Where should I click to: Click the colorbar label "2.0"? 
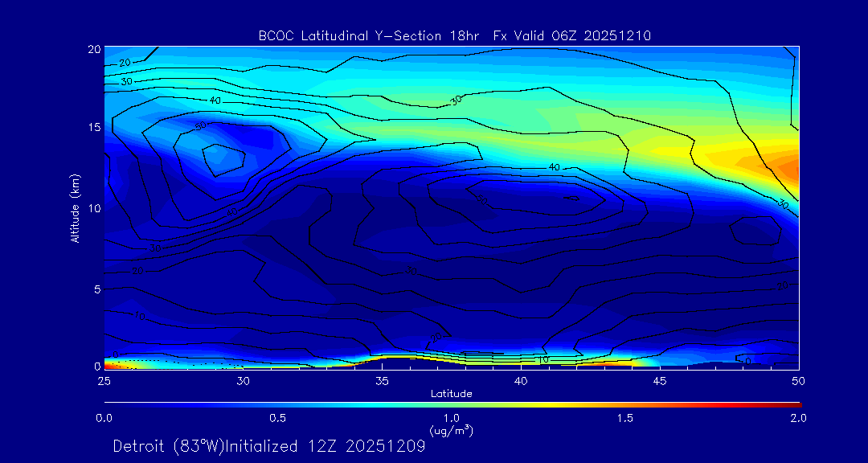click(x=798, y=418)
